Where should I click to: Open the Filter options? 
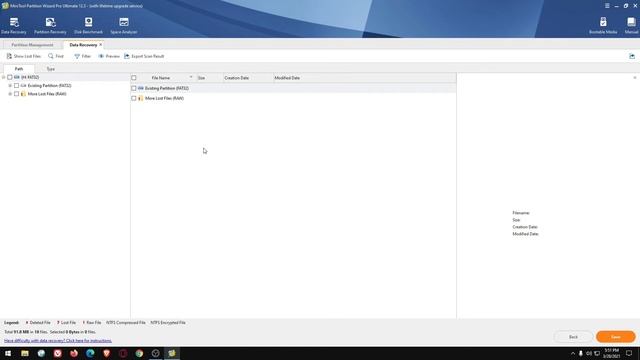pos(82,56)
